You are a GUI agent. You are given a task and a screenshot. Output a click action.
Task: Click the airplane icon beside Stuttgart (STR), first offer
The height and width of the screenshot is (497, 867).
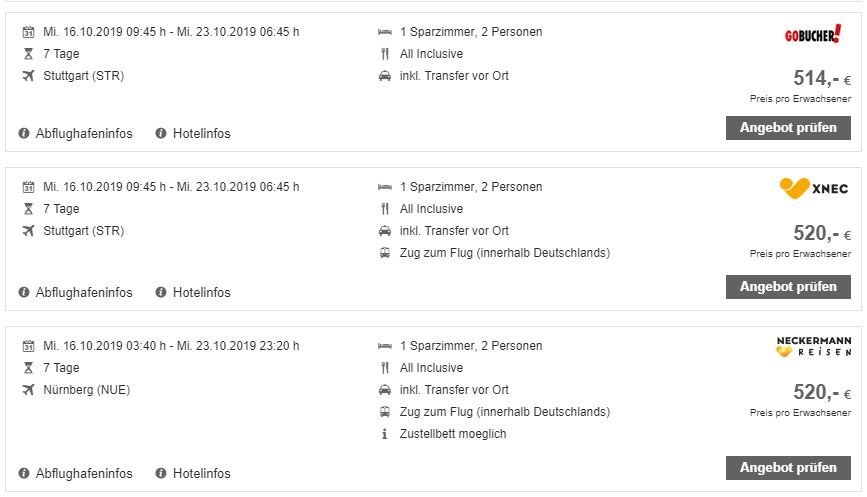tap(27, 76)
